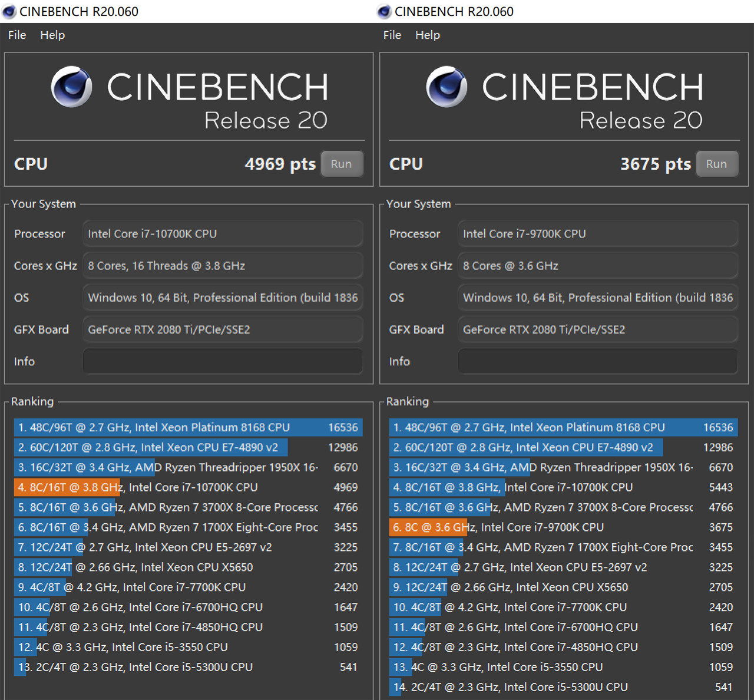This screenshot has width=754, height=700.
Task: Open Help menu in right Cinebench window
Action: [428, 35]
